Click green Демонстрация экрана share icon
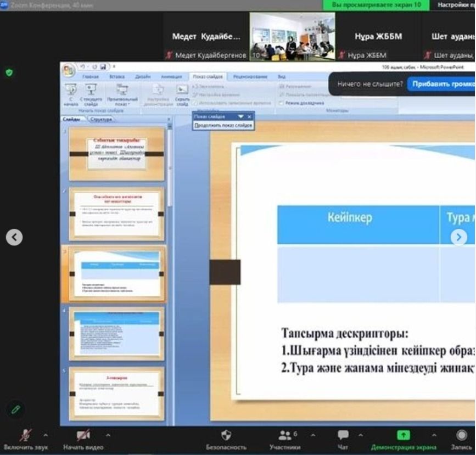 point(404,435)
